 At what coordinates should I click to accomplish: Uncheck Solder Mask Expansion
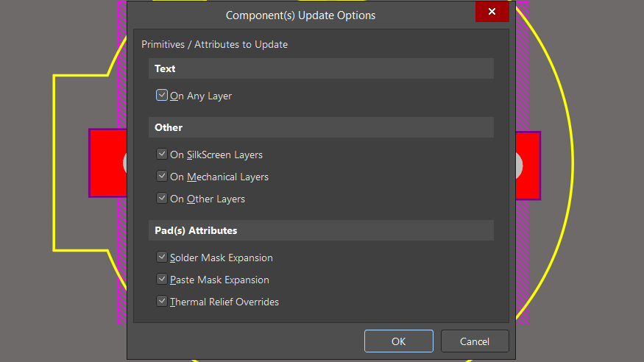click(x=162, y=258)
